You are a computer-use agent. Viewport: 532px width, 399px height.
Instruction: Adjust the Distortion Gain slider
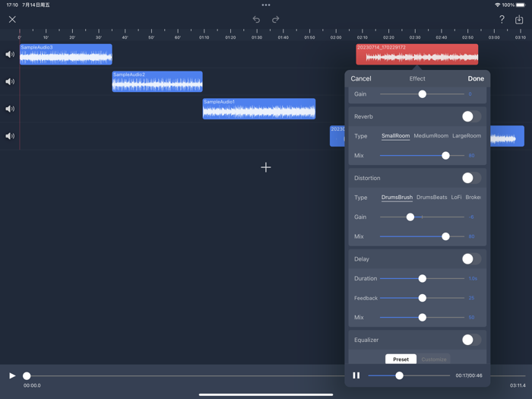(x=410, y=217)
